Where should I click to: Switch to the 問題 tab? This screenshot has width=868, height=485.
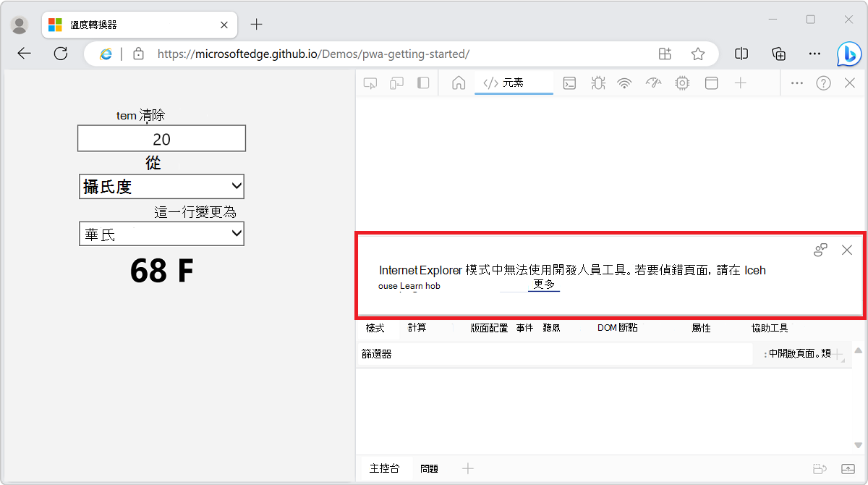pos(429,468)
